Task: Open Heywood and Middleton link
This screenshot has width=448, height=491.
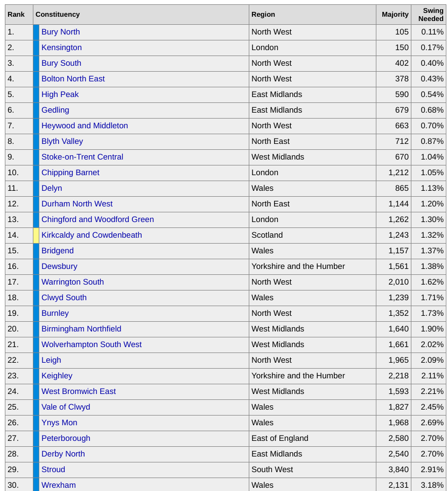Action: click(x=85, y=126)
